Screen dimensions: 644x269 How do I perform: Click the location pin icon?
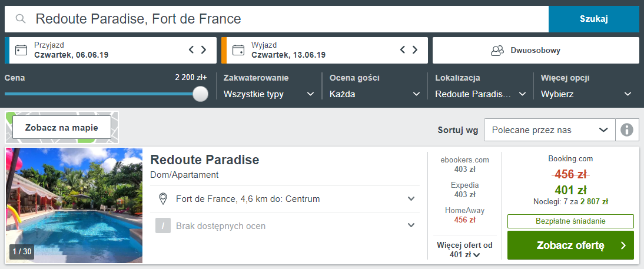coord(164,199)
